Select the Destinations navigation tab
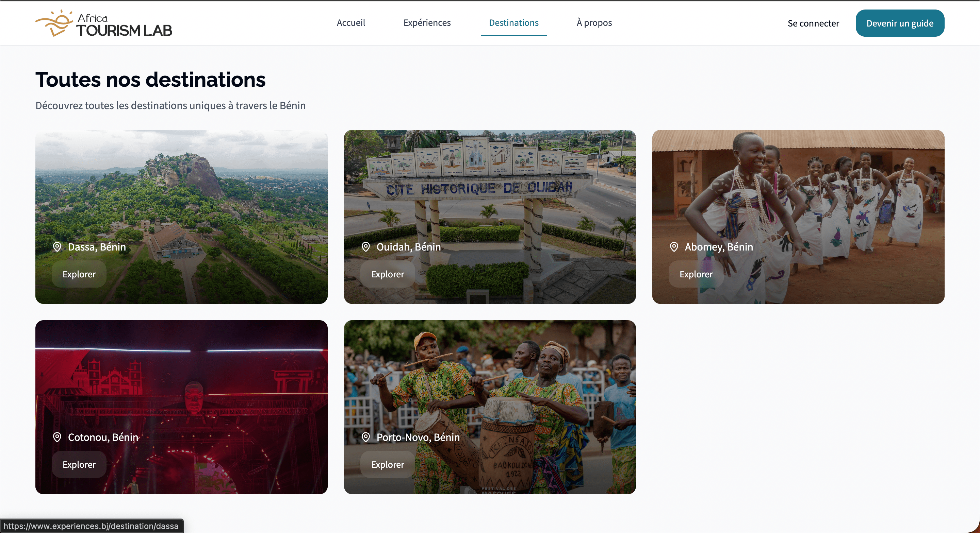This screenshot has width=980, height=533. 513,23
